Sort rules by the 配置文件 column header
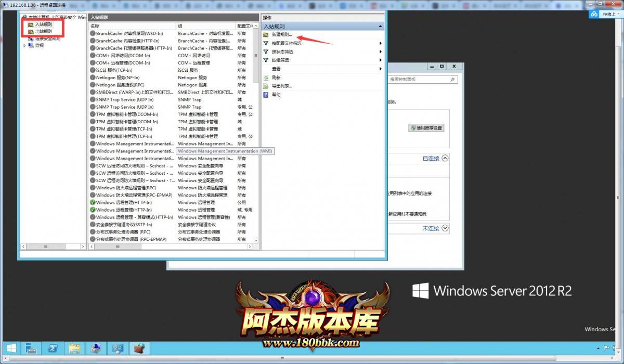The image size is (624, 364). [244, 25]
